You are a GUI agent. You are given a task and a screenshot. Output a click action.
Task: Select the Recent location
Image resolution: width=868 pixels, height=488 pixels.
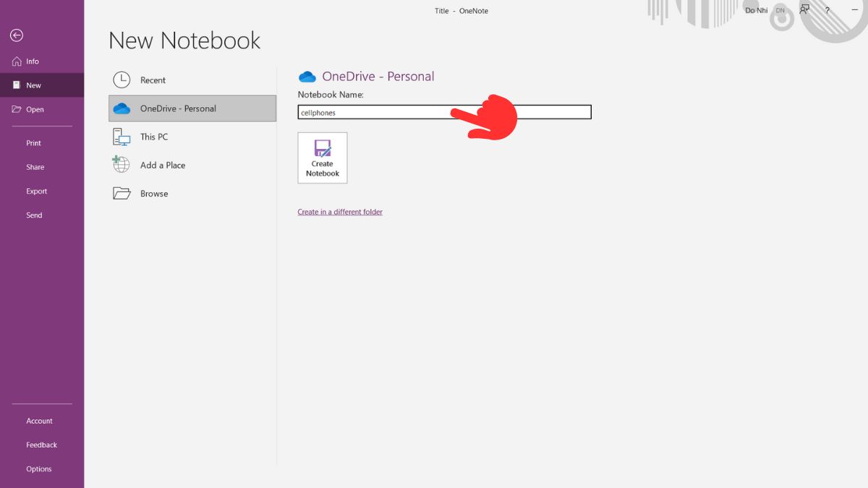tap(192, 80)
